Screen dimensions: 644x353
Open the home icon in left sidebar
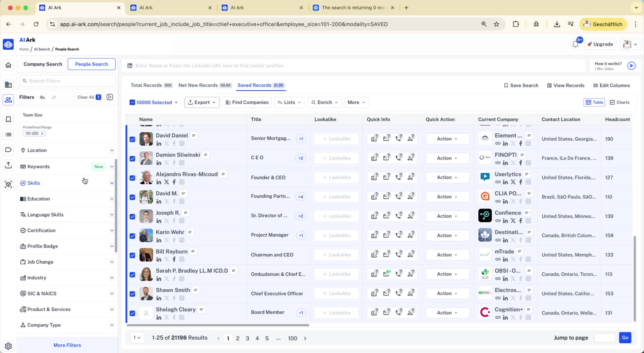pos(8,65)
